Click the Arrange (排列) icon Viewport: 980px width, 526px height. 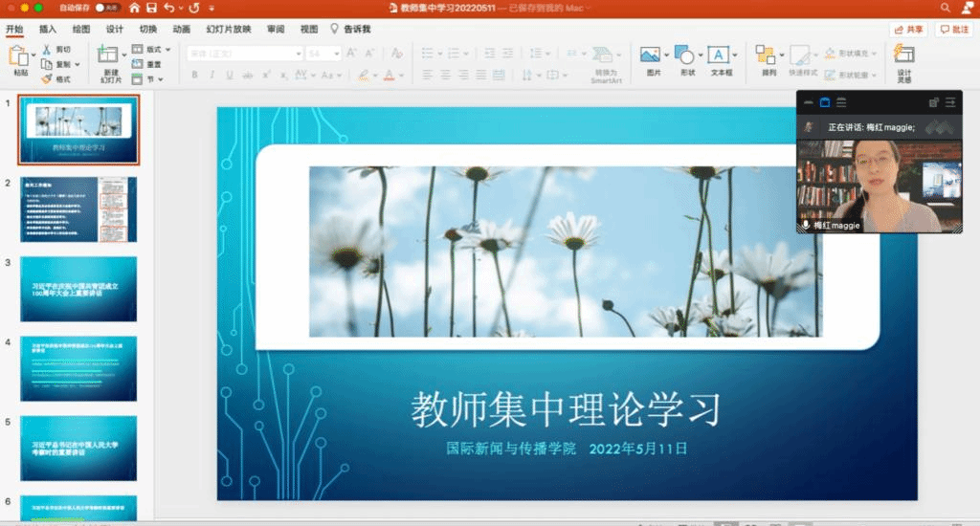(x=765, y=55)
